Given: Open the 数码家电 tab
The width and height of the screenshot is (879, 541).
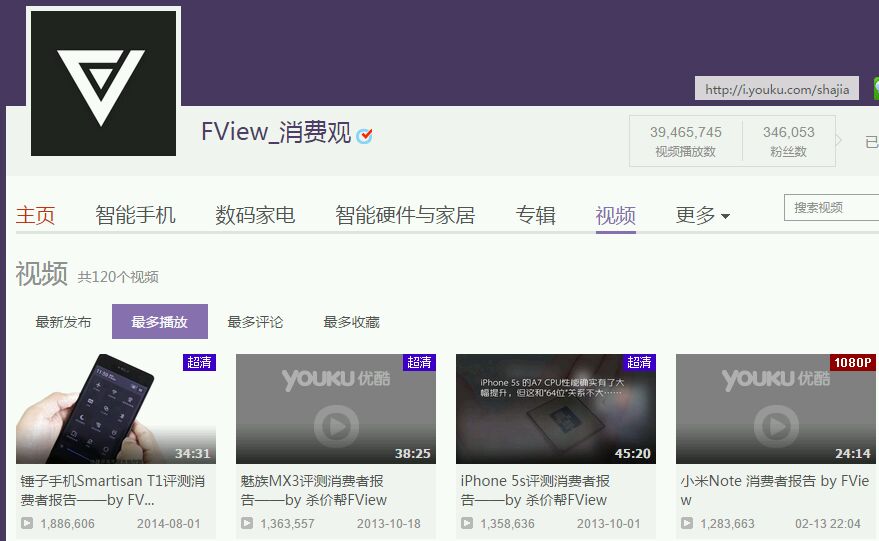Looking at the screenshot, I should [x=255, y=215].
